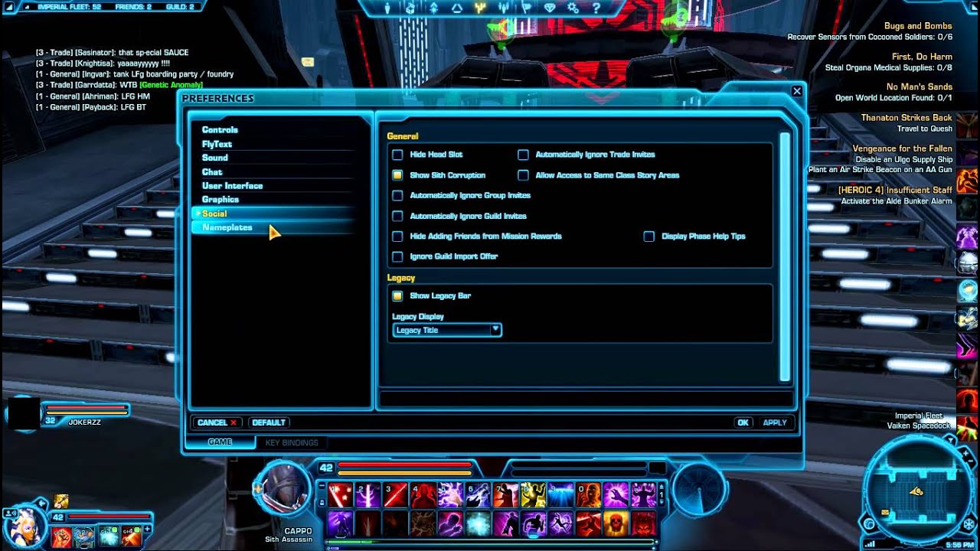Click JOKERZZ target health bar
The height and width of the screenshot is (551, 980).
[x=86, y=409]
